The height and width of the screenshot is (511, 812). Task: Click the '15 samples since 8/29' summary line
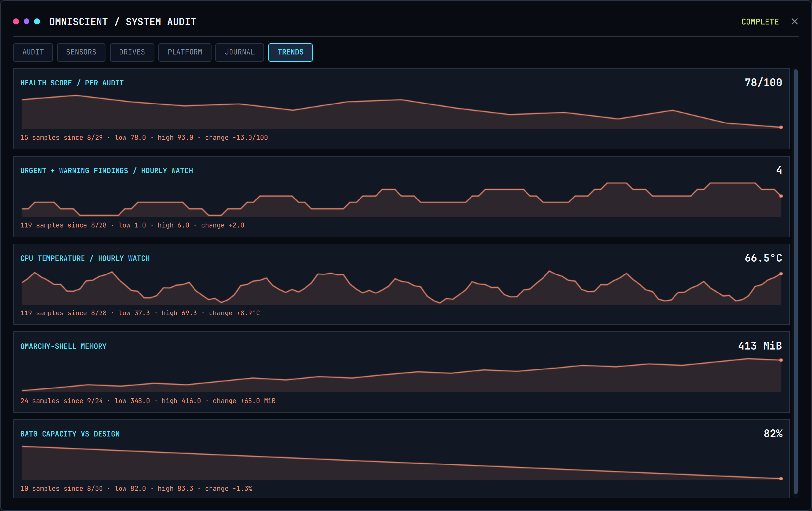point(144,138)
